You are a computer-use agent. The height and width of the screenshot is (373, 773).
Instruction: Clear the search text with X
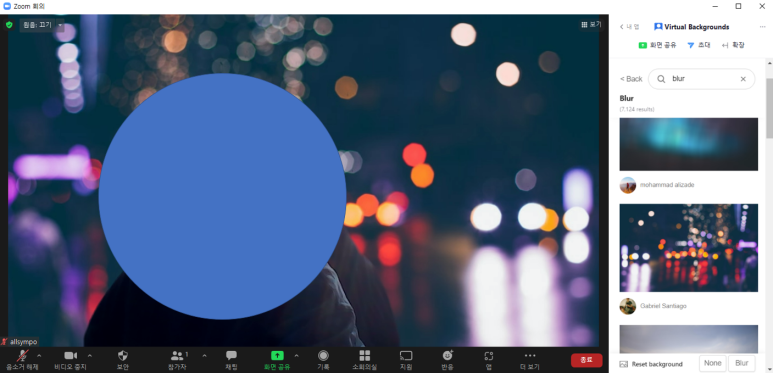[743, 79]
